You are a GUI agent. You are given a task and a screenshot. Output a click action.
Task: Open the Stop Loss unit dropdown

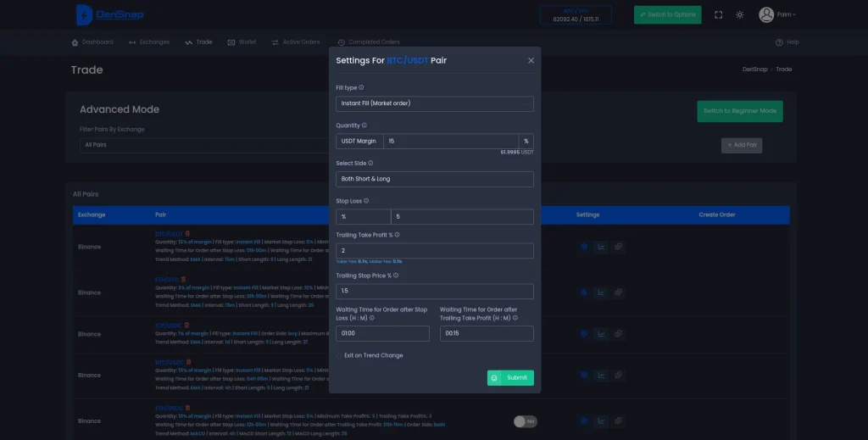click(x=363, y=217)
